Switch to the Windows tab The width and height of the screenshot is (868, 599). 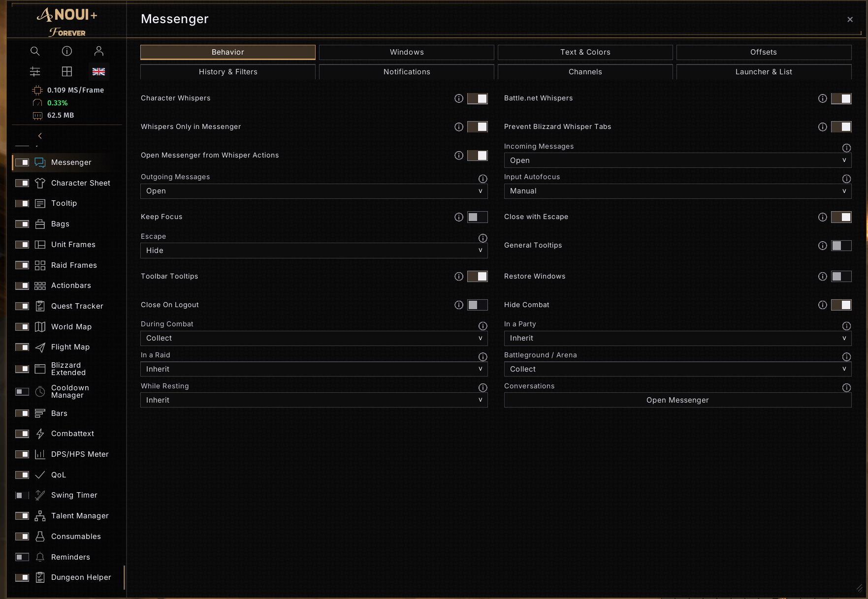(x=407, y=52)
